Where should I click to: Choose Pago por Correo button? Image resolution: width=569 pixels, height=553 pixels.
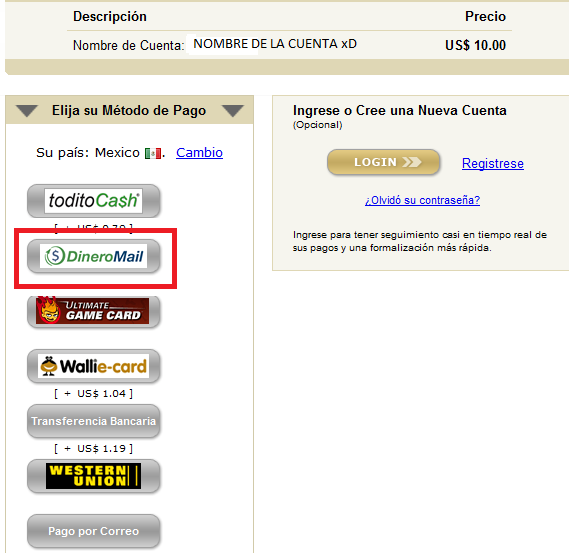tap(94, 531)
